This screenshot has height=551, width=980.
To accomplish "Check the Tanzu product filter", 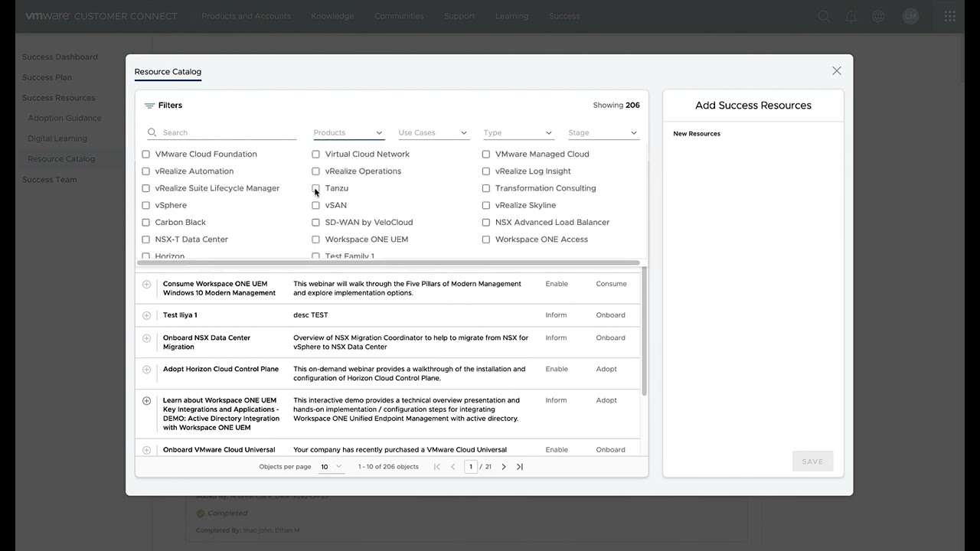I will 315,188.
